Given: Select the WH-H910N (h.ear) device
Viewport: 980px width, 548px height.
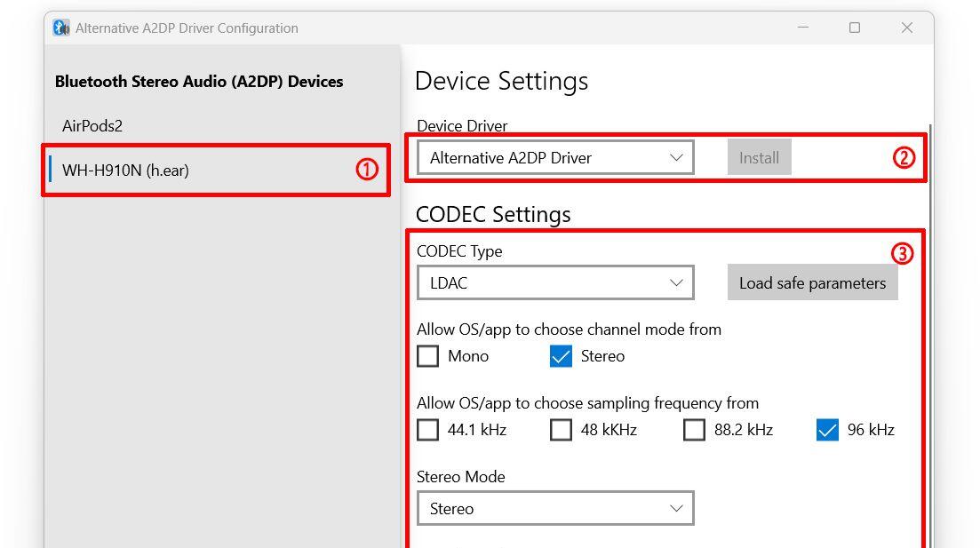Looking at the screenshot, I should click(x=216, y=170).
